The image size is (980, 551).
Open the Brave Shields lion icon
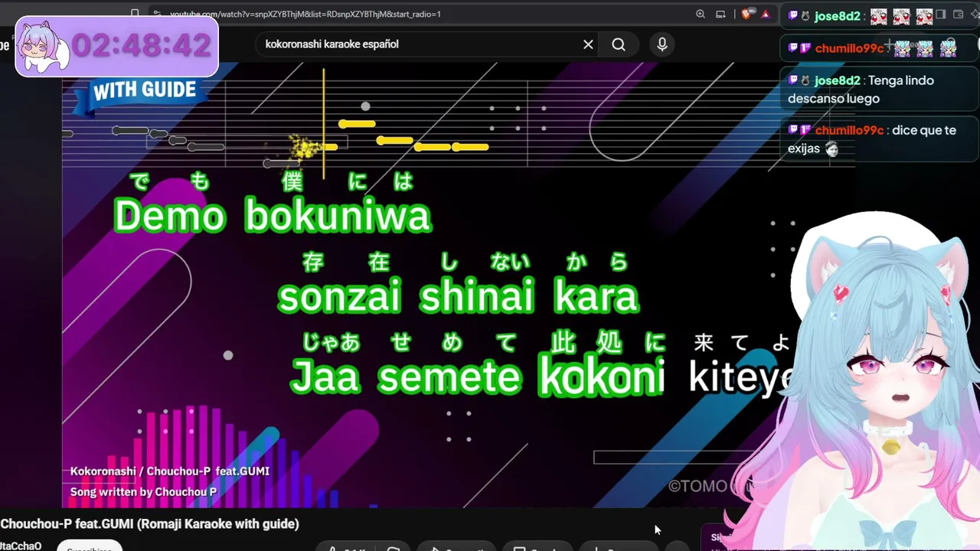click(746, 14)
